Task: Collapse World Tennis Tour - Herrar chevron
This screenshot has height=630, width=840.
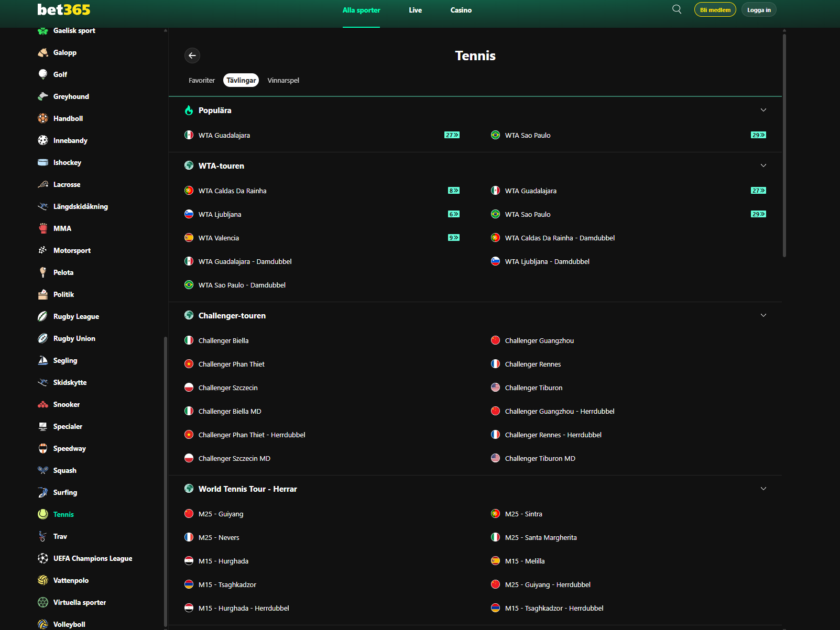Action: coord(763,489)
